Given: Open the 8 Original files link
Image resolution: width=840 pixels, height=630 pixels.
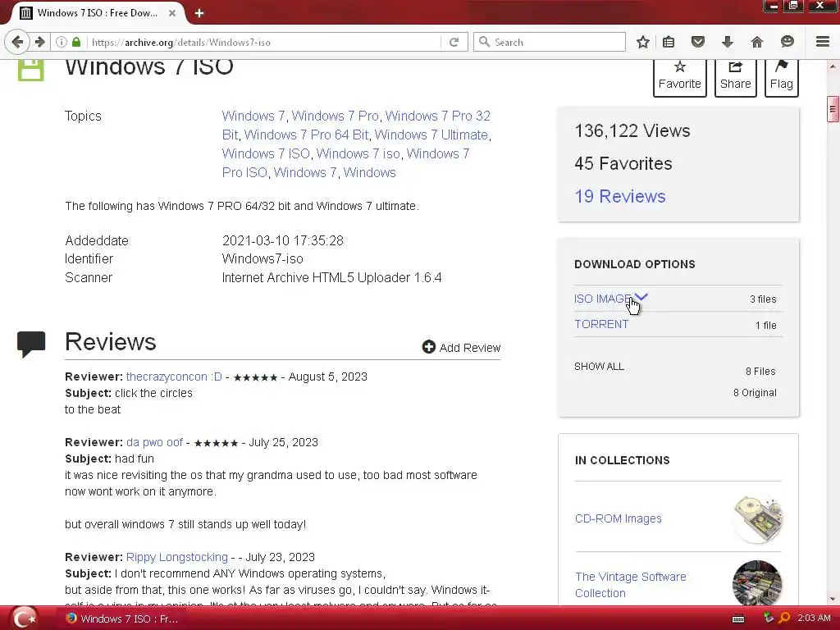Looking at the screenshot, I should click(x=755, y=393).
